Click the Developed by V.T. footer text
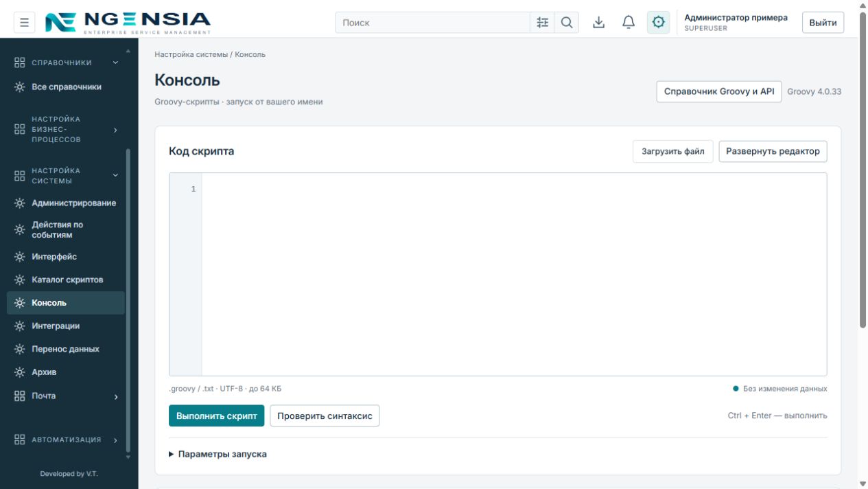This screenshot has width=868, height=489. [x=69, y=474]
